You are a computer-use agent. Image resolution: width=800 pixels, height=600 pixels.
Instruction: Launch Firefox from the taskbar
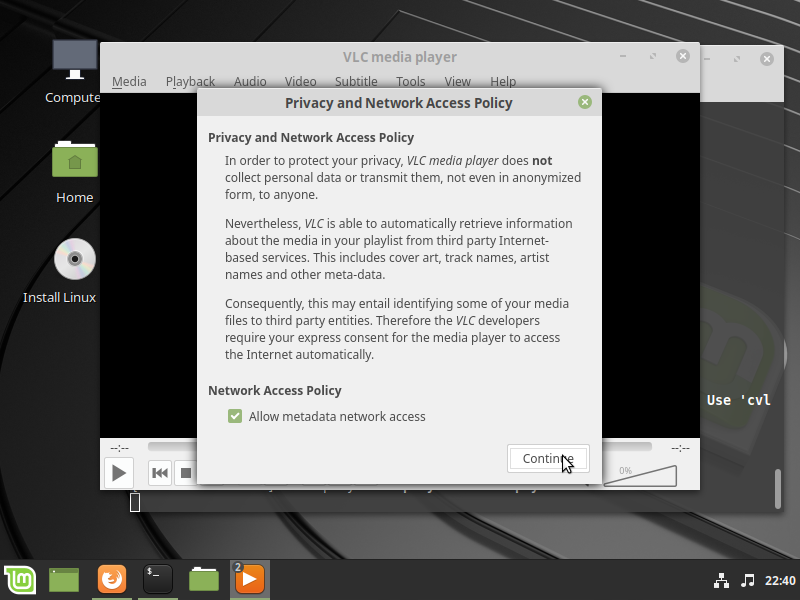pyautogui.click(x=112, y=580)
